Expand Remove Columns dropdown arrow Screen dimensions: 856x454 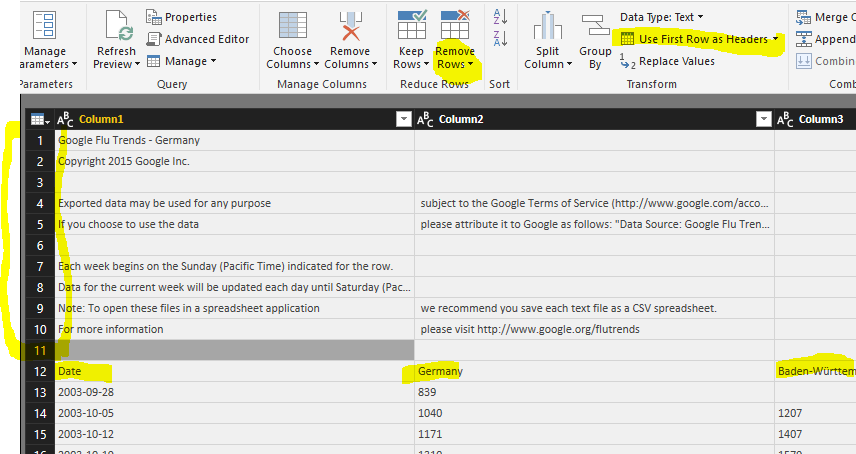[x=374, y=64]
